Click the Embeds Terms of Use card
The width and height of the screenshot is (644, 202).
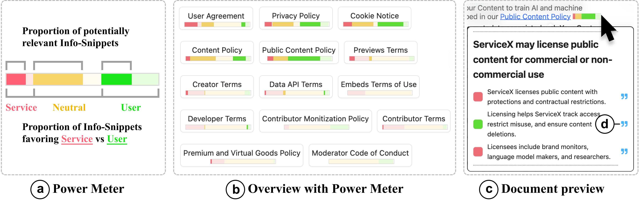tap(378, 87)
